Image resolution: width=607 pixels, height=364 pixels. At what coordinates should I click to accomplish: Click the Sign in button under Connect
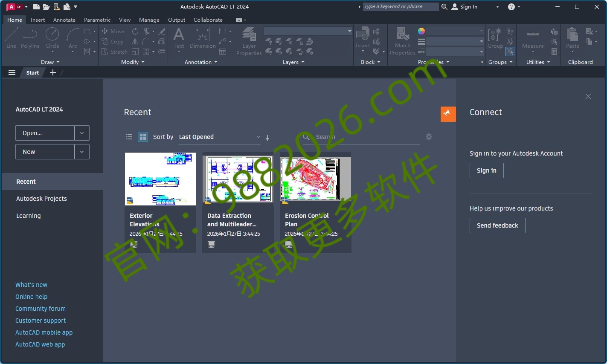click(x=487, y=170)
